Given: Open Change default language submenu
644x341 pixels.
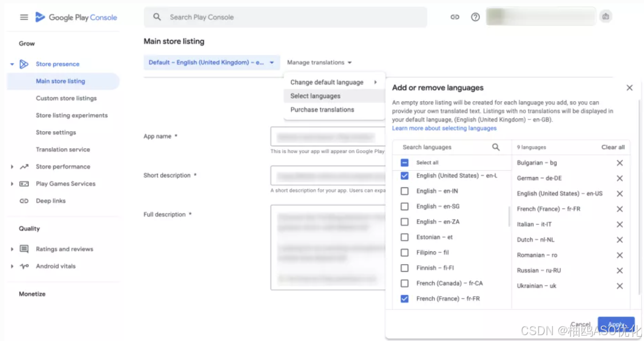Looking at the screenshot, I should tap(334, 82).
